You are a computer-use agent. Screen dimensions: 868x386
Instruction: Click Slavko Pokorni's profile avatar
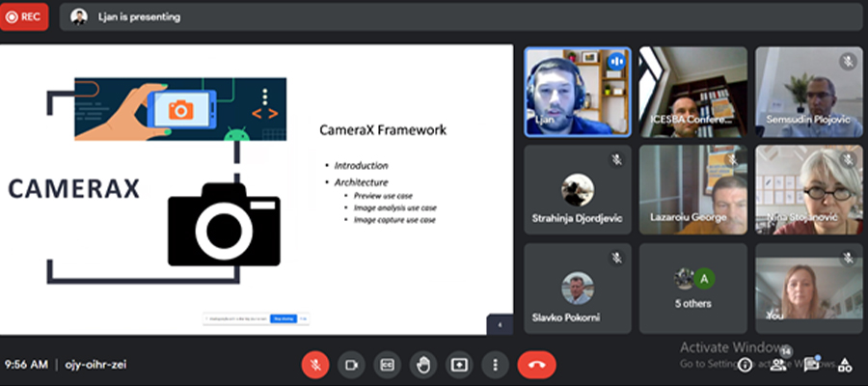578,288
